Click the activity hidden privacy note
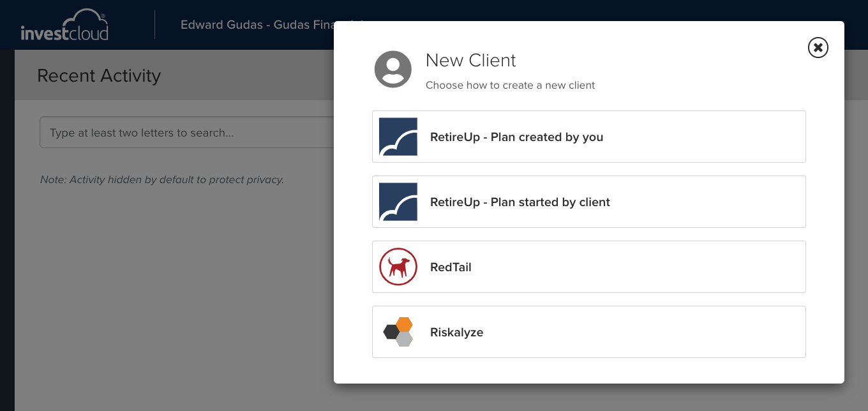The width and height of the screenshot is (868, 411). click(162, 180)
